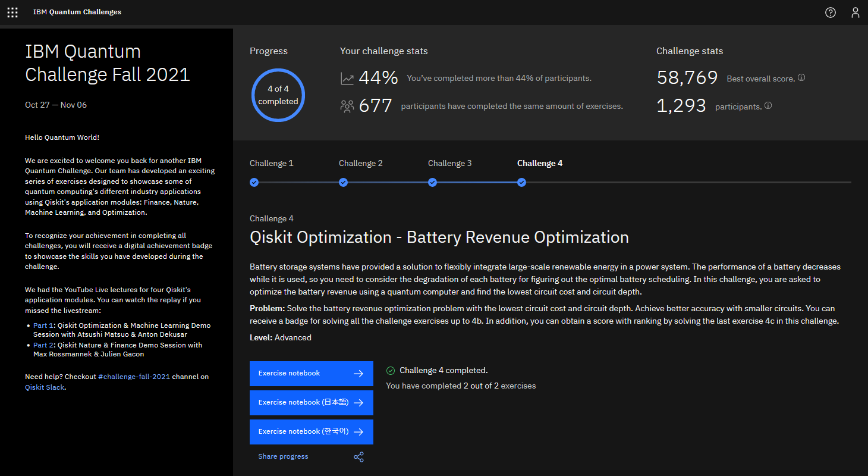
Task: Click the people icon beside 677
Action: point(347,106)
